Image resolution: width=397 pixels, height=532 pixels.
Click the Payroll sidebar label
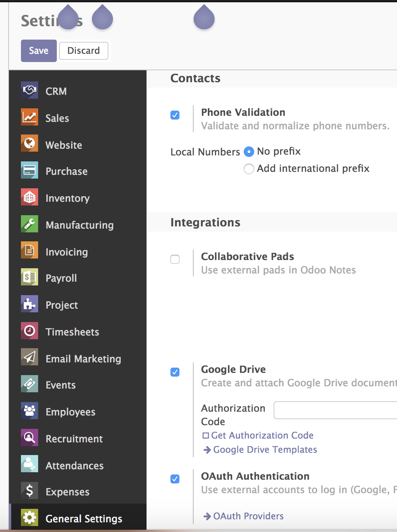tap(61, 278)
